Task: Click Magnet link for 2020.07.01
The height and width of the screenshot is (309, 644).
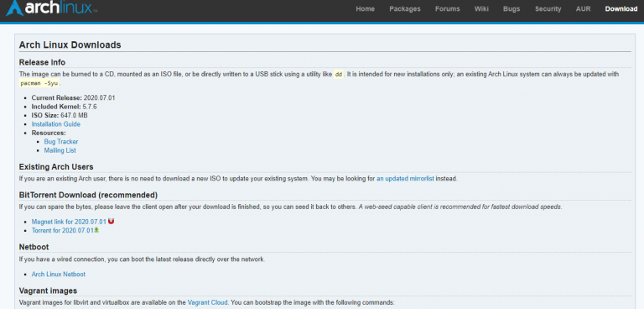Action: [69, 222]
